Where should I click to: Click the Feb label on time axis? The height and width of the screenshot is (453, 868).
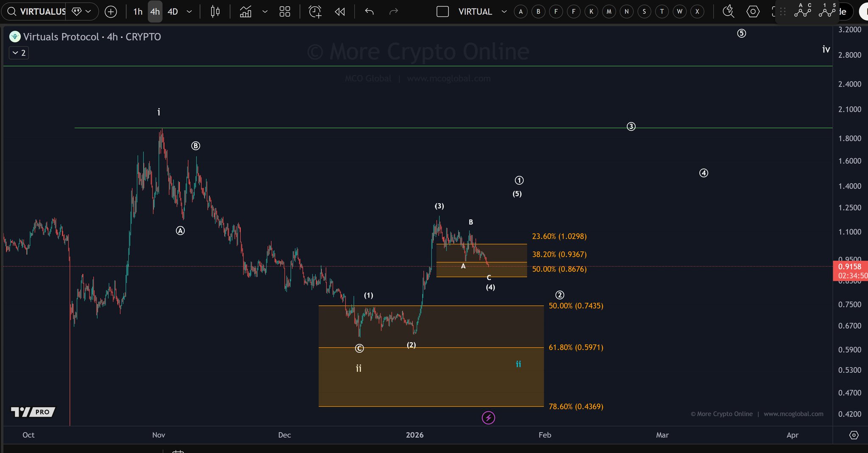(545, 435)
